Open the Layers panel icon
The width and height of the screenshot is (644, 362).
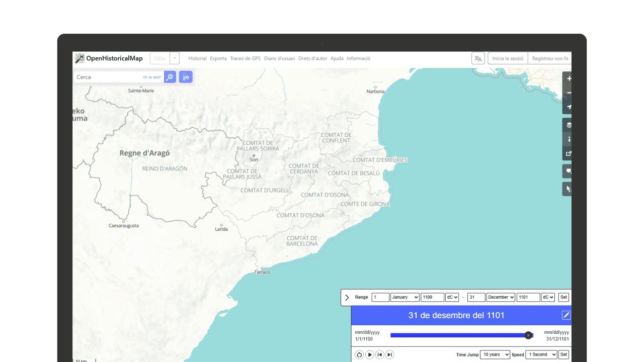tap(569, 125)
